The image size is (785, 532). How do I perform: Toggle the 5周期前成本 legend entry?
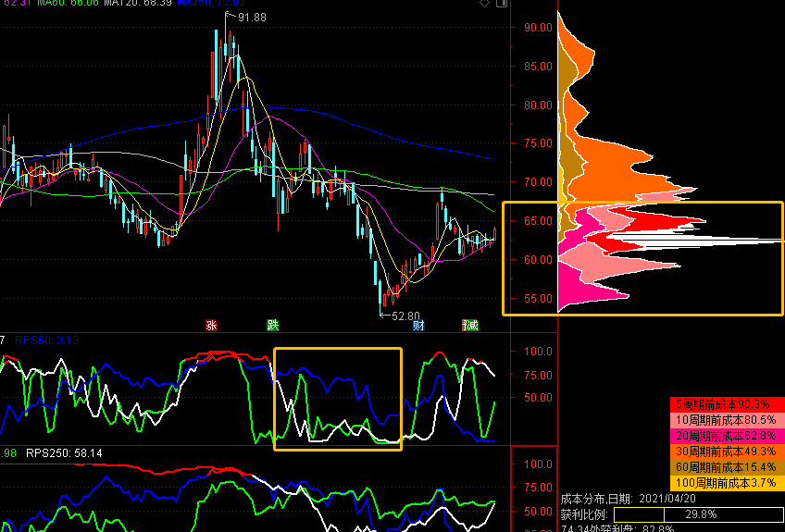coord(725,404)
